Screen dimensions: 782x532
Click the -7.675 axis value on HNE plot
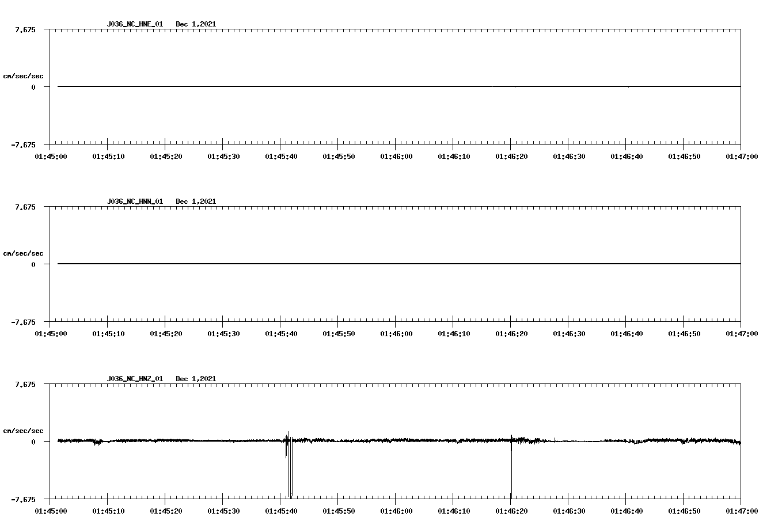point(23,145)
